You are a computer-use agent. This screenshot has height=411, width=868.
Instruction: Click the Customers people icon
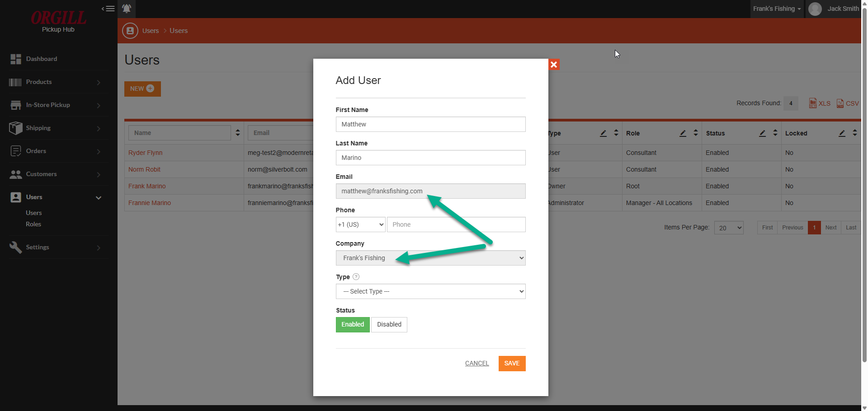click(x=16, y=174)
